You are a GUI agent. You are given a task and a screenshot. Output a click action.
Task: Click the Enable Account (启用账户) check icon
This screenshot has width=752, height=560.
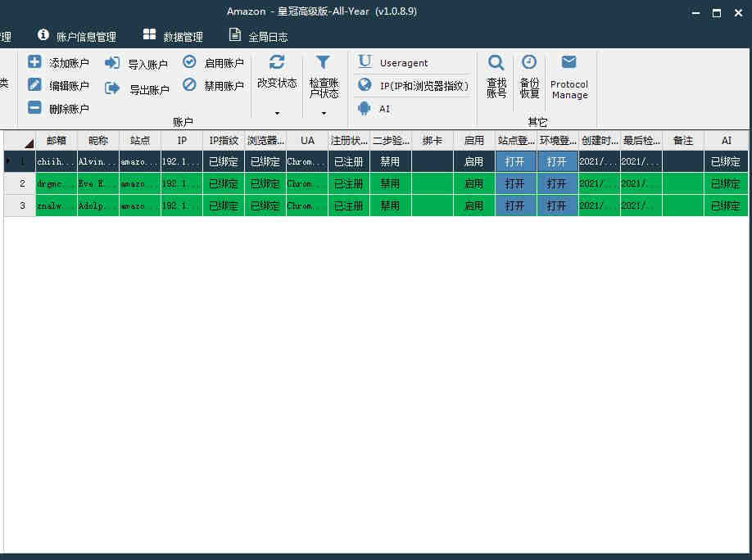coord(189,61)
